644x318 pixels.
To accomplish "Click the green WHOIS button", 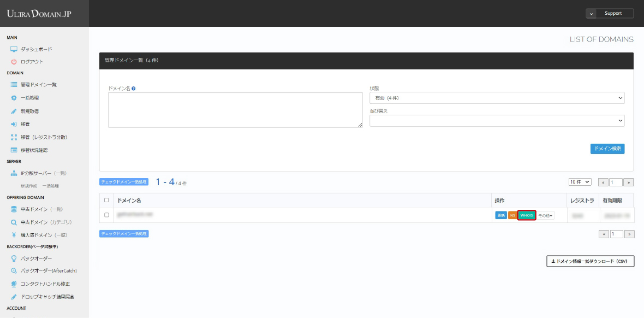I will point(527,215).
